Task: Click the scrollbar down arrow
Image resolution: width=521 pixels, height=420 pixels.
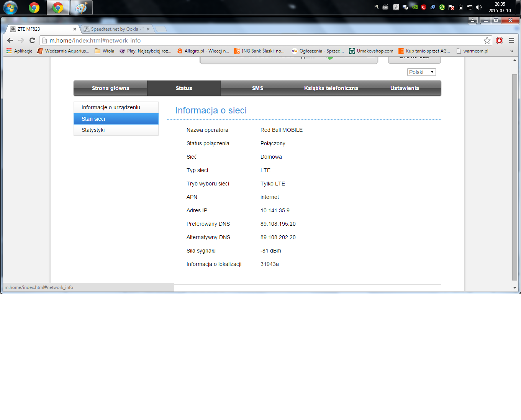Action: (x=514, y=288)
